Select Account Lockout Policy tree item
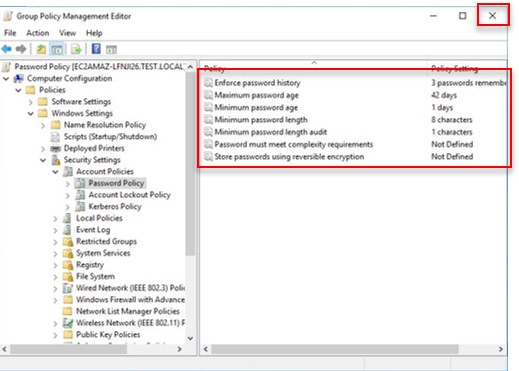The width and height of the screenshot is (519, 371). (129, 195)
